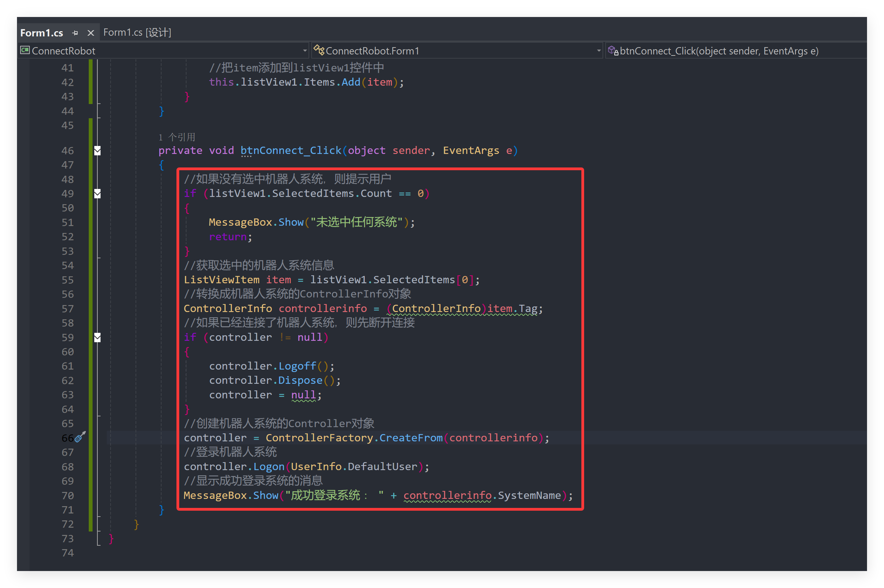
Task: Click 'UserInfo.DefaultUser' on line 68
Action: point(354,467)
